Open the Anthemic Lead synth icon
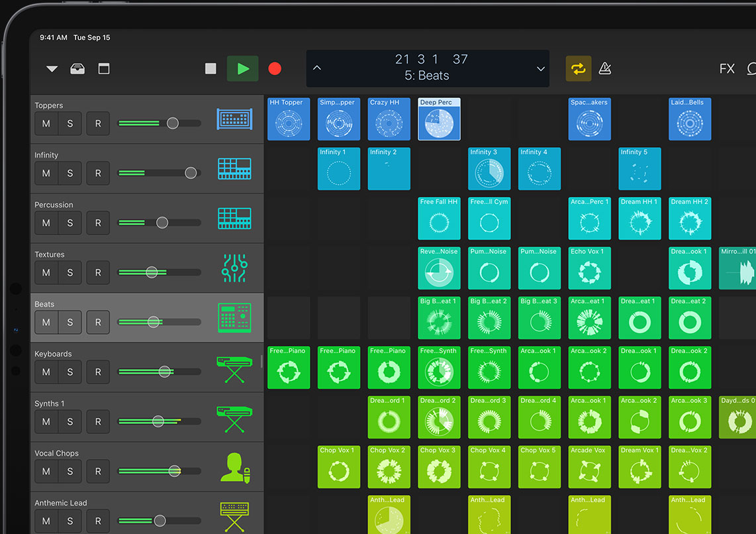 (x=234, y=517)
